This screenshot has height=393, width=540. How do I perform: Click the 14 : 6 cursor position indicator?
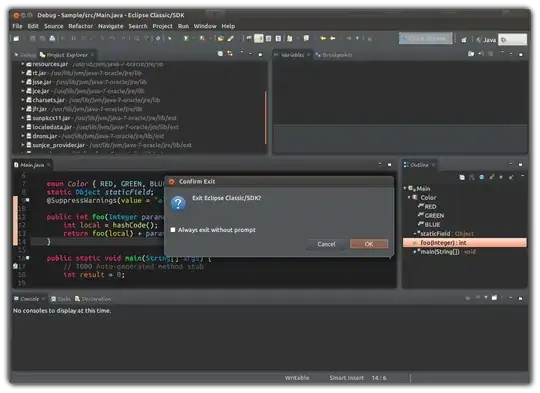pyautogui.click(x=379, y=378)
